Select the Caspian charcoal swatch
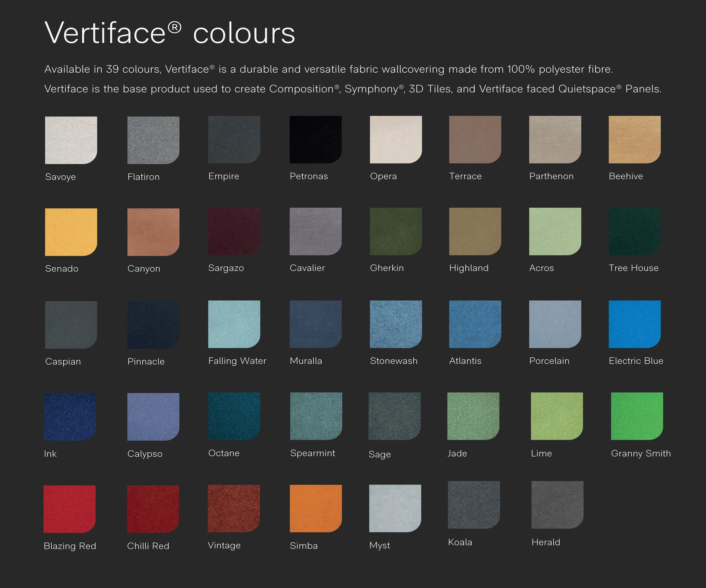Viewport: 706px width, 588px height. pyautogui.click(x=71, y=325)
